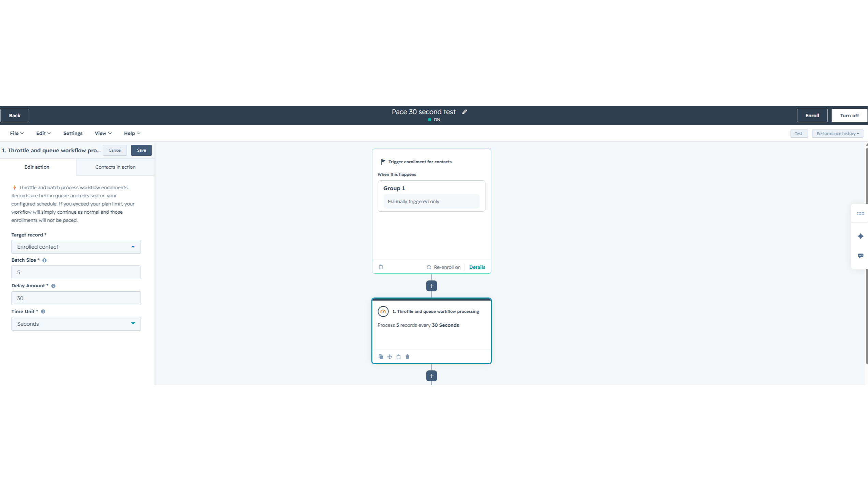Click clipboard icon in trigger enrollment card
Image resolution: width=868 pixels, height=488 pixels.
381,267
